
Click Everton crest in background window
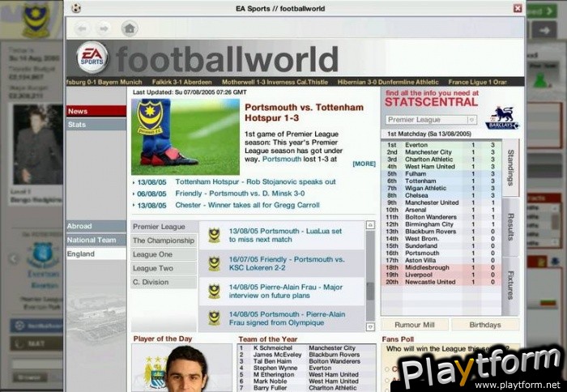[43, 255]
